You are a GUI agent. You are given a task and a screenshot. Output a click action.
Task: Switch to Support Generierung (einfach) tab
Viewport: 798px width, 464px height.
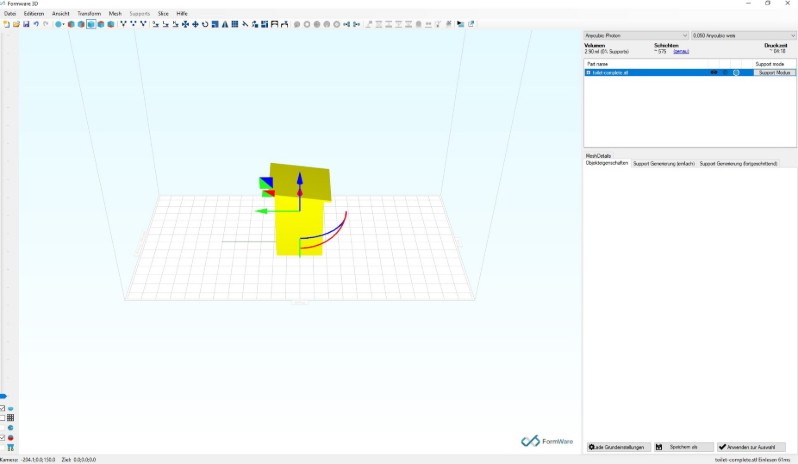[664, 164]
